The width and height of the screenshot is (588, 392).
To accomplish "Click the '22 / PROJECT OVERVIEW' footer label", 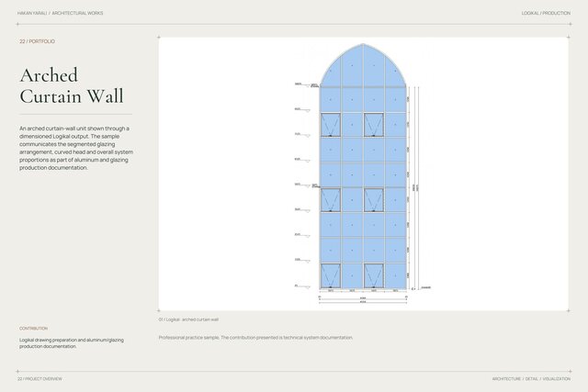I will click(x=40, y=379).
